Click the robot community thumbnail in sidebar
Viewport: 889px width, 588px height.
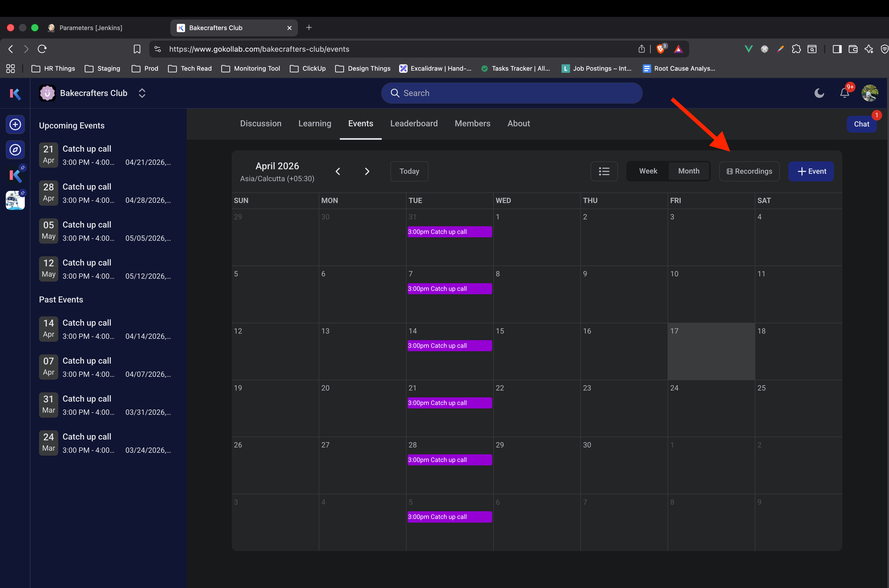15,200
